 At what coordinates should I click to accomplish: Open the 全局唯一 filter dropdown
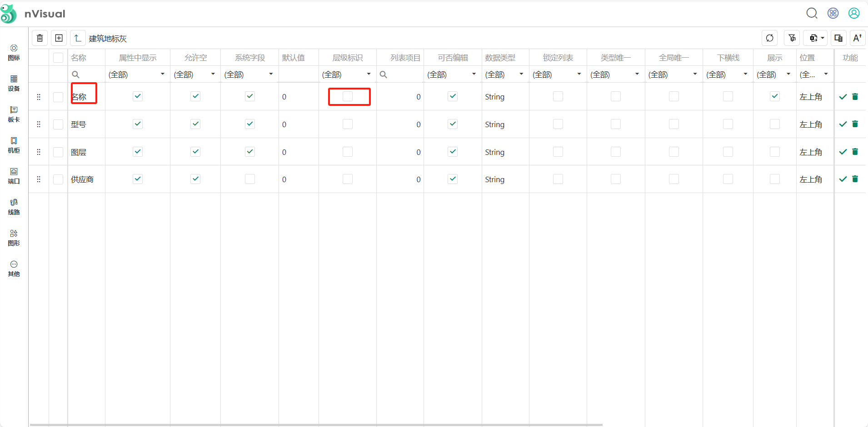point(674,74)
